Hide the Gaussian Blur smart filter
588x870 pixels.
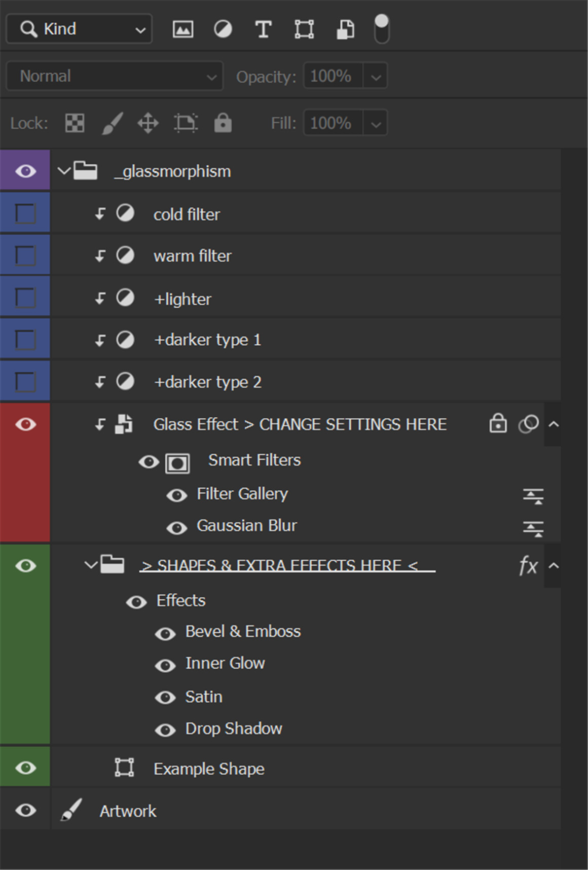[x=176, y=528]
